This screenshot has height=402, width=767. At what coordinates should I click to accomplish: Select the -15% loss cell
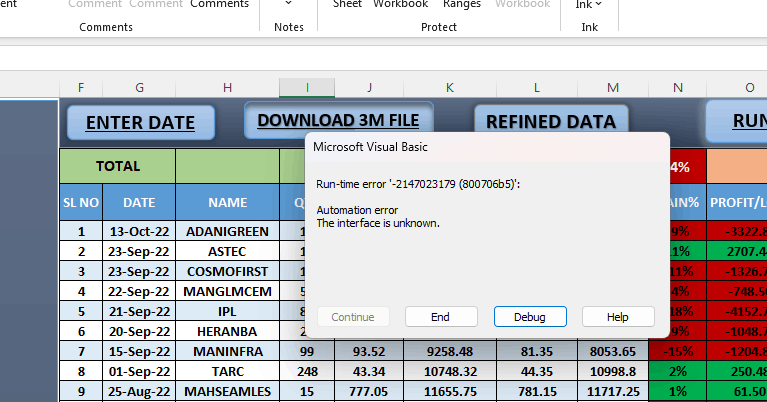677,352
